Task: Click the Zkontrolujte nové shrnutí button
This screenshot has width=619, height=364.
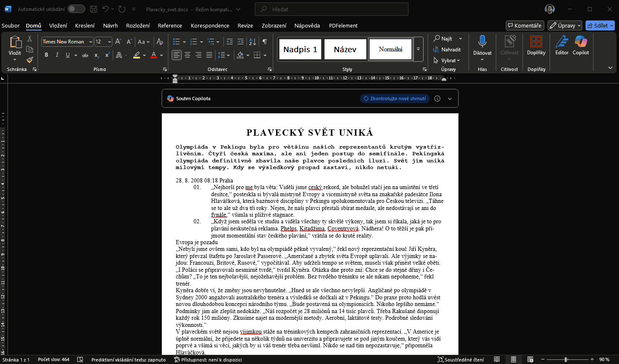Action: tap(395, 99)
